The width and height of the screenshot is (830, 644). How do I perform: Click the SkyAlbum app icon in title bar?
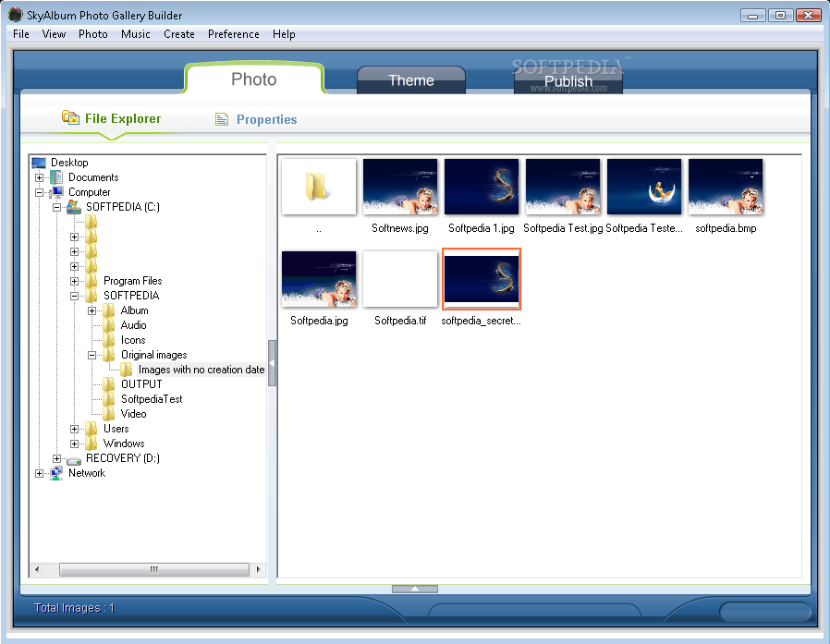(x=16, y=15)
